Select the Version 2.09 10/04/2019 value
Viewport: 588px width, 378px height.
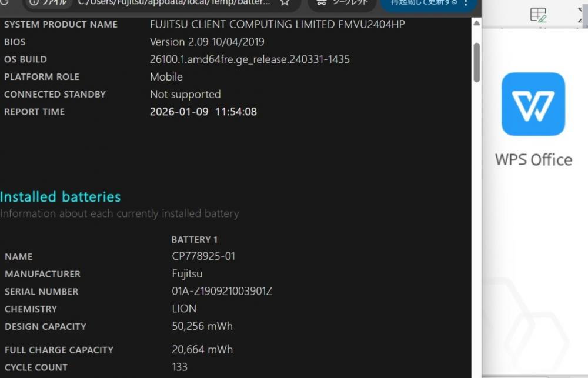207,42
